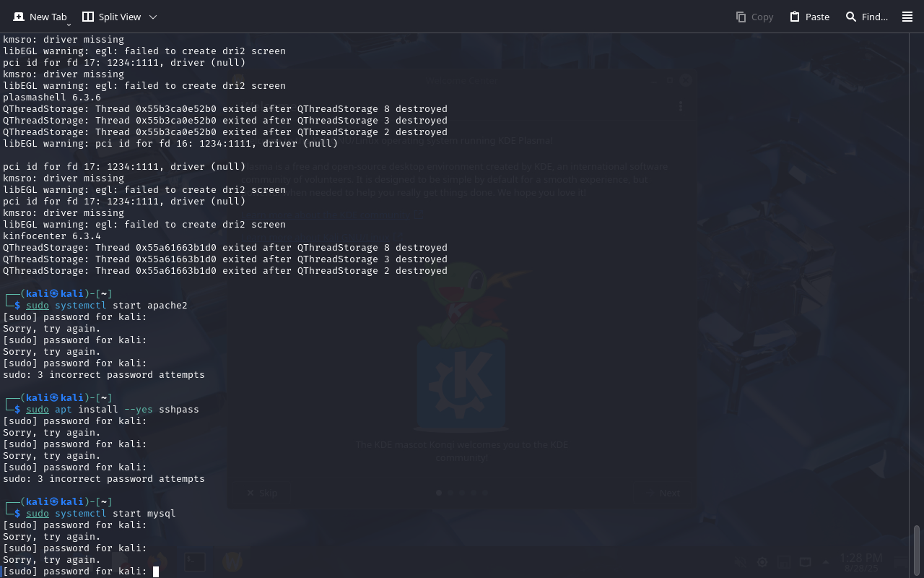Click the '--yes' flag in apt command

click(x=139, y=410)
